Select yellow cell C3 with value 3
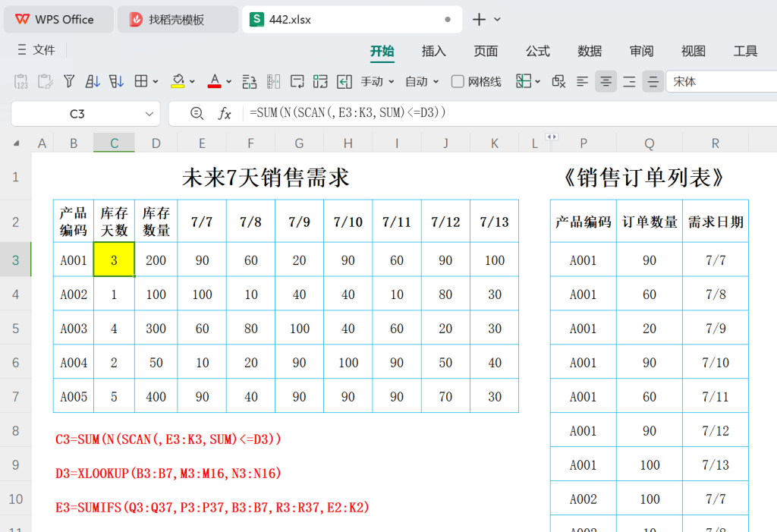This screenshot has height=532, width=777. (x=114, y=260)
